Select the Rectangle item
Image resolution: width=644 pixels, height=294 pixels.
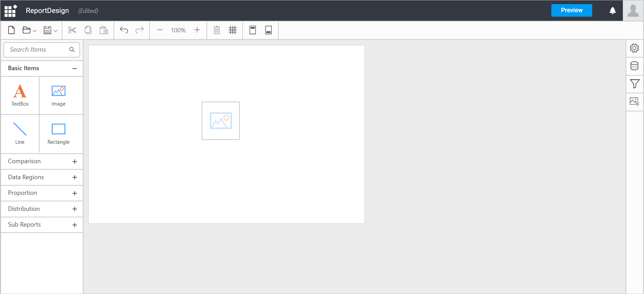[58, 134]
